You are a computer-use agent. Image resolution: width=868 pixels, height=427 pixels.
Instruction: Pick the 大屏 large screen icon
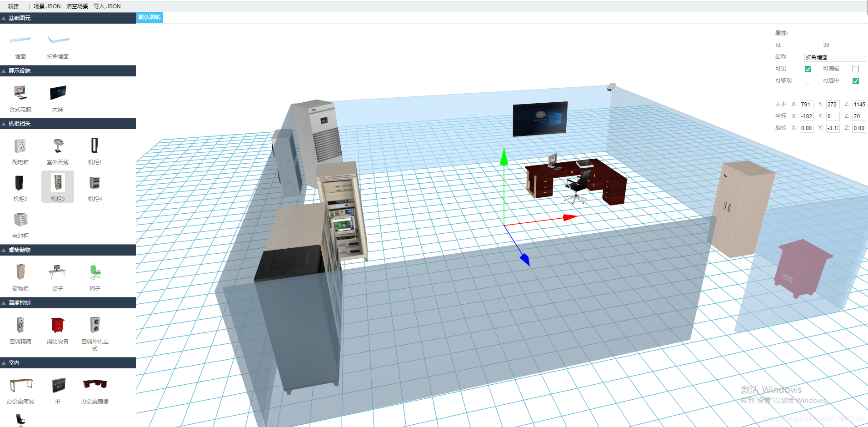click(x=58, y=93)
